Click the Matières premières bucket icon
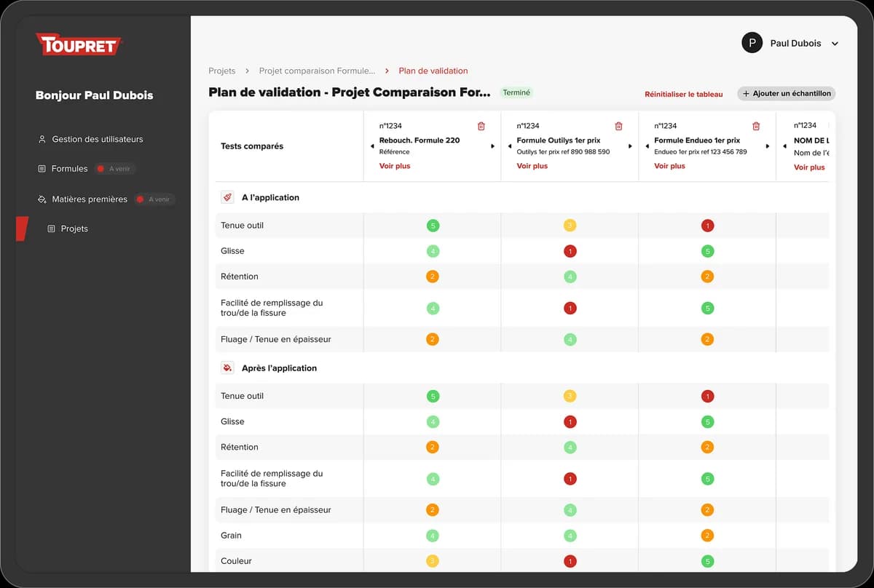This screenshot has height=588, width=874. (x=42, y=199)
